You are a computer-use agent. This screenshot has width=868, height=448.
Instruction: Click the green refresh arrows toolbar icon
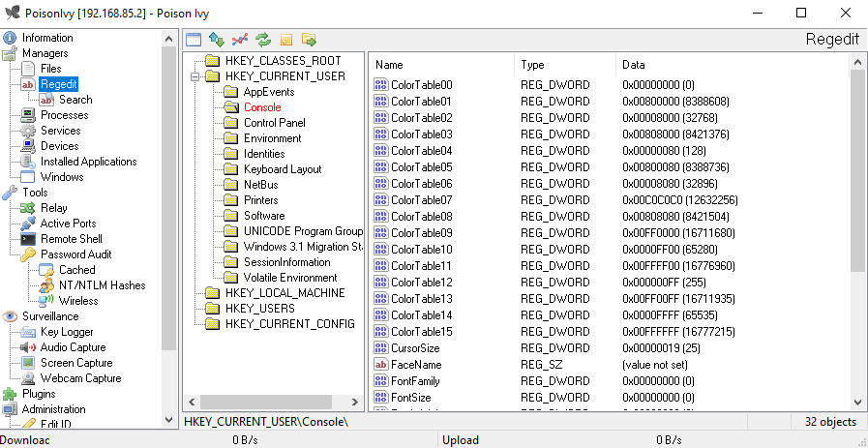point(262,40)
